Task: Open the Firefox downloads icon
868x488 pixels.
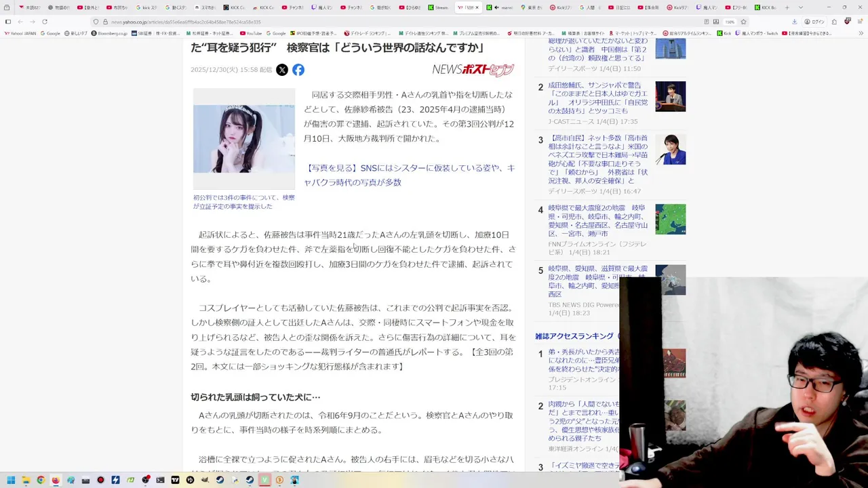Action: pyautogui.click(x=794, y=22)
